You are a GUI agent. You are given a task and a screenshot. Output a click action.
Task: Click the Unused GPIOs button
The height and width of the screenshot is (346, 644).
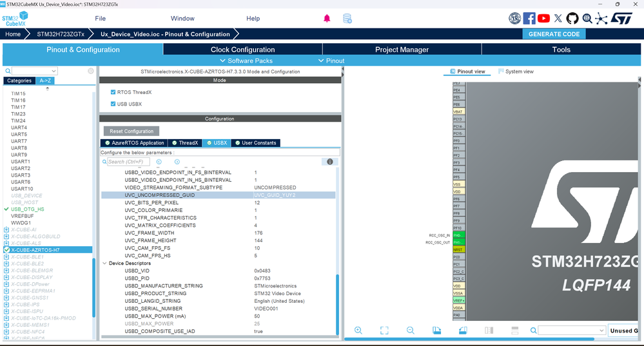[624, 331]
